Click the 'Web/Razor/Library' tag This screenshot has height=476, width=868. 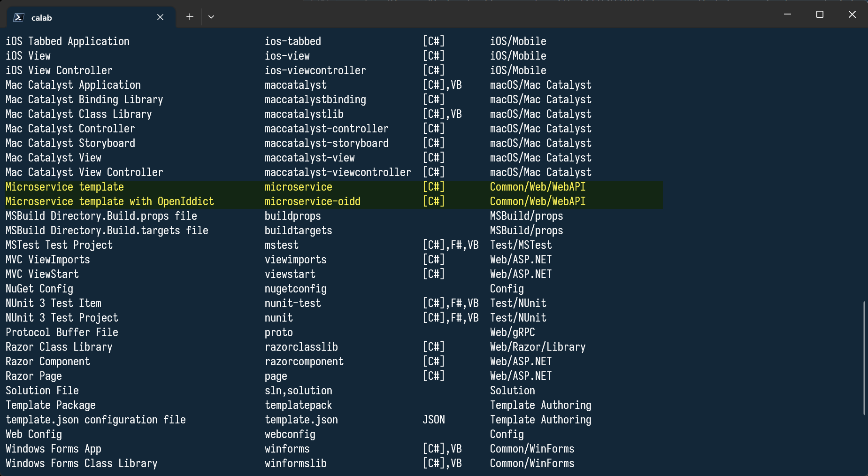click(538, 347)
